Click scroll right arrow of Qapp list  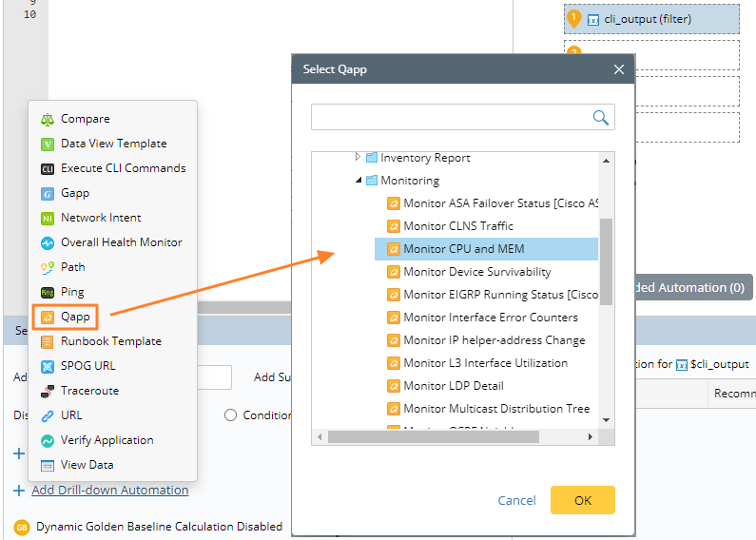click(591, 436)
